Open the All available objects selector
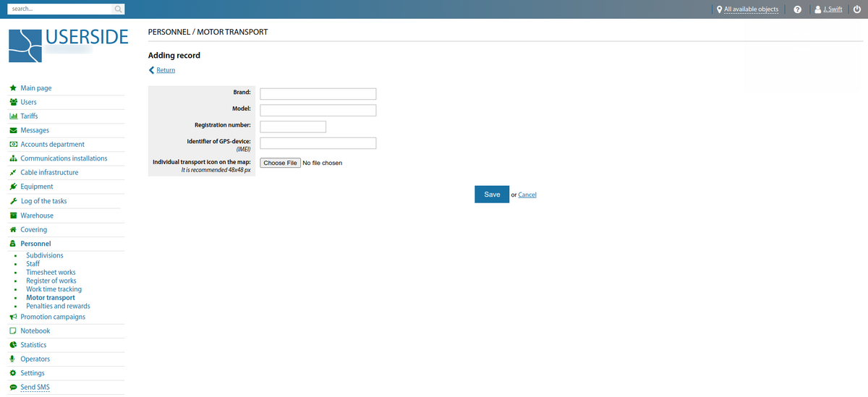 click(x=751, y=9)
